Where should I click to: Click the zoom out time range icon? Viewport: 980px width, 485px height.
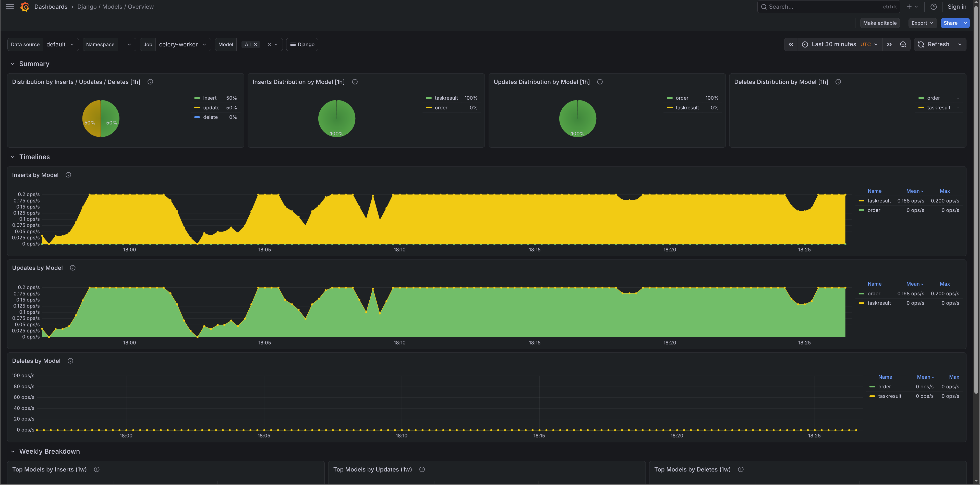point(903,44)
